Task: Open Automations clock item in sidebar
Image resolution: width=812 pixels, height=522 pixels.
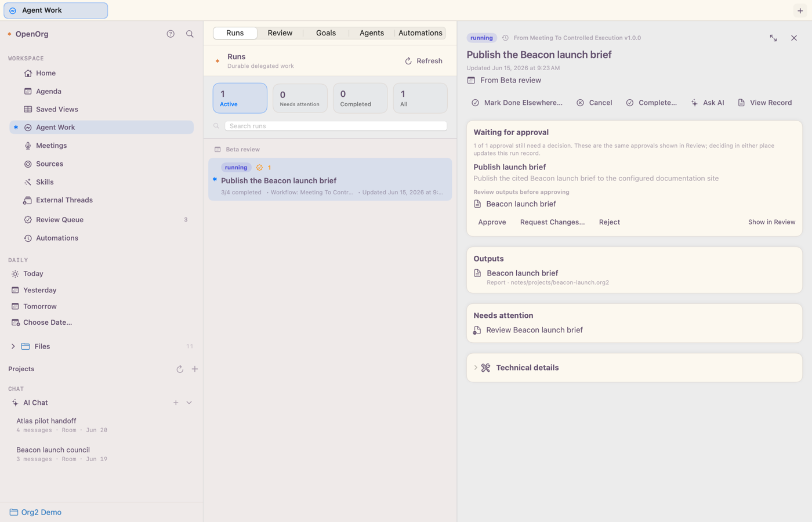Action: (x=101, y=238)
